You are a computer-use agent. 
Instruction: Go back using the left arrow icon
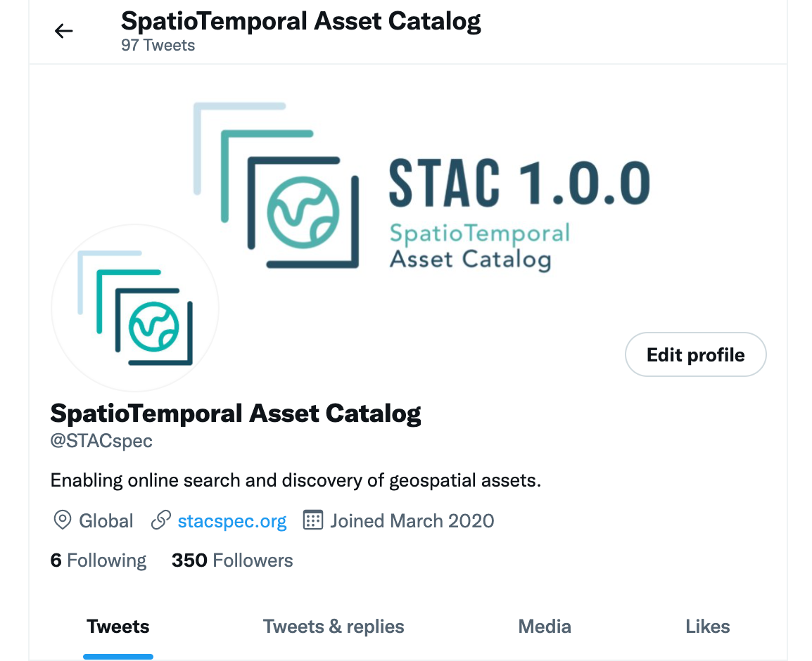[64, 31]
